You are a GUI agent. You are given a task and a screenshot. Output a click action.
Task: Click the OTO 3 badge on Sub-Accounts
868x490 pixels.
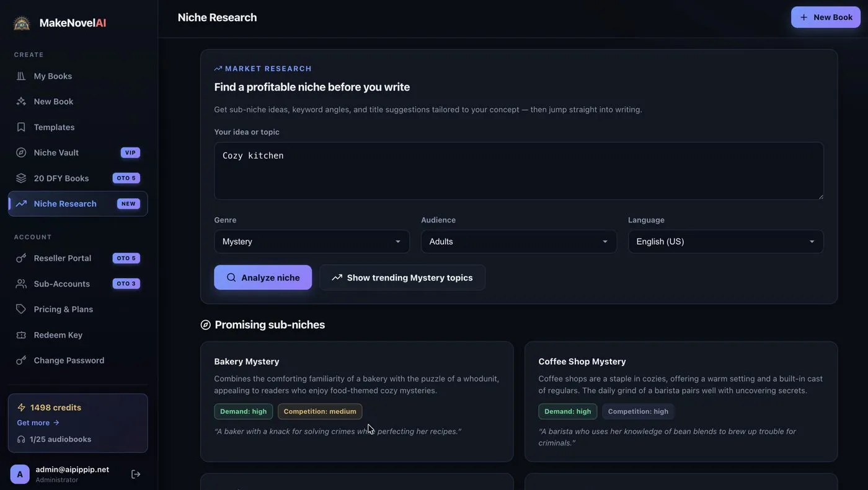[x=126, y=284]
